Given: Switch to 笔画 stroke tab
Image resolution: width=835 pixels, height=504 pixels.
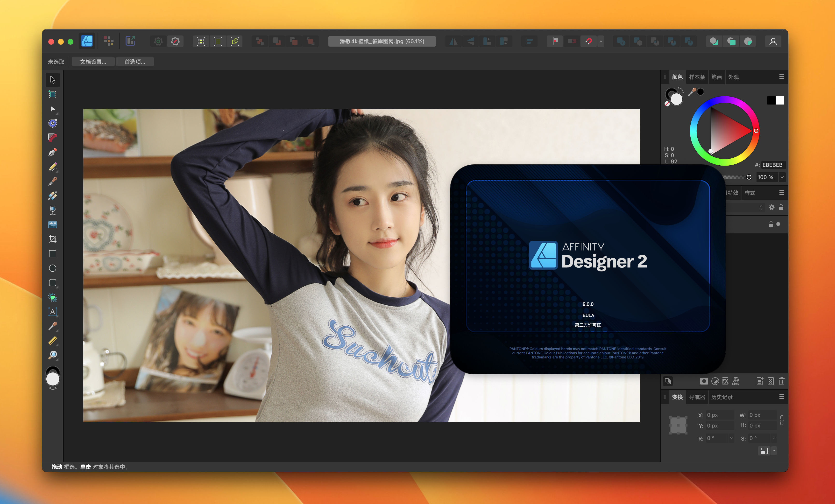Looking at the screenshot, I should [716, 77].
